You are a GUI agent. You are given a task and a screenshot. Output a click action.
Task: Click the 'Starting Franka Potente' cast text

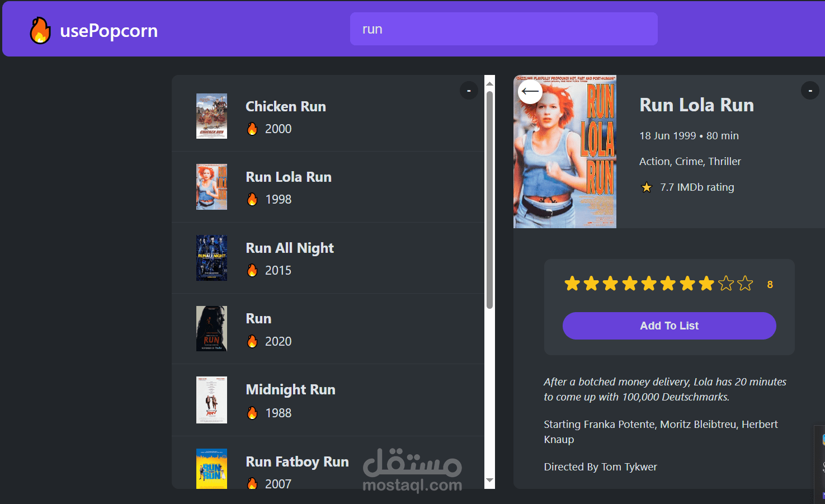pos(661,432)
